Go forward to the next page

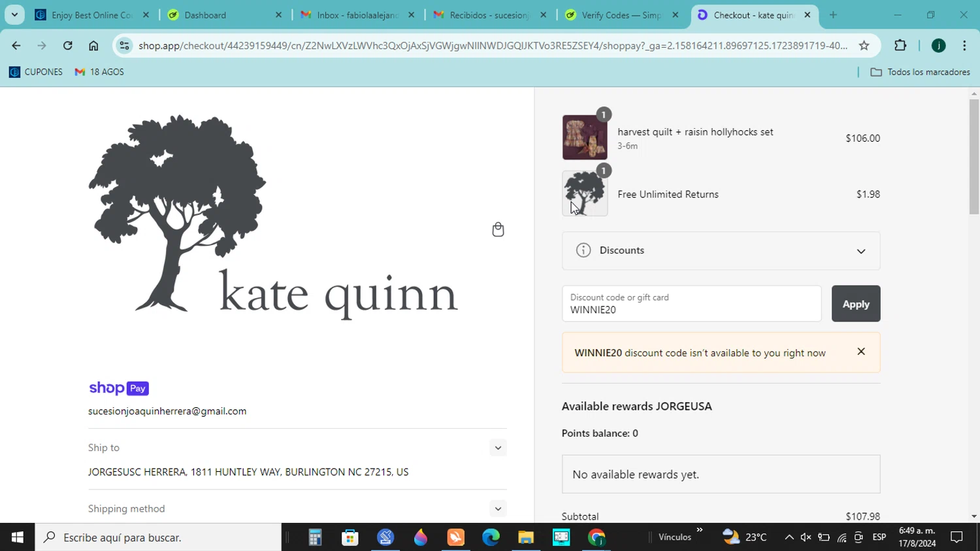click(x=42, y=45)
